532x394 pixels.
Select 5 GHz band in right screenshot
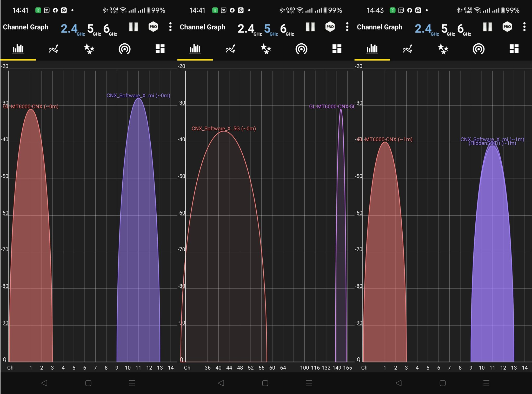448,29
